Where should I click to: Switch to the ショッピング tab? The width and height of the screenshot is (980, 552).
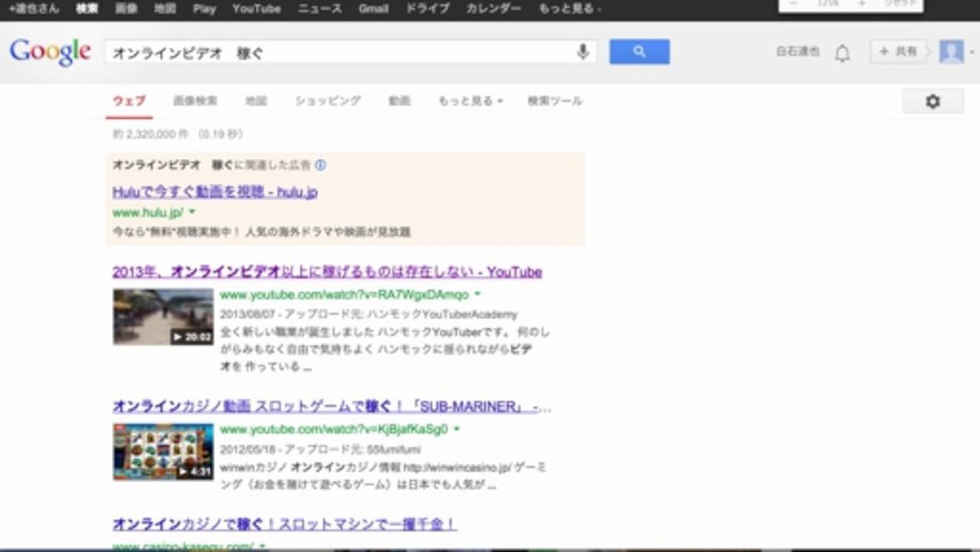(327, 101)
